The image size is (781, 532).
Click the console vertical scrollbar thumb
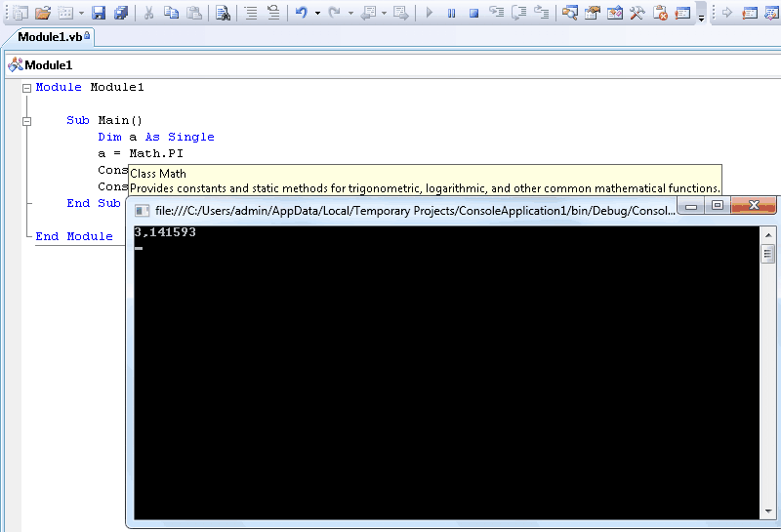(767, 254)
